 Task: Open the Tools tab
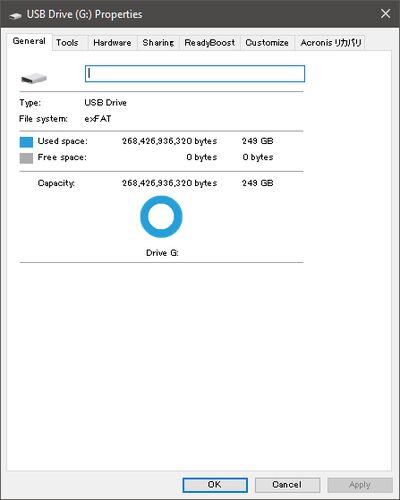(67, 43)
